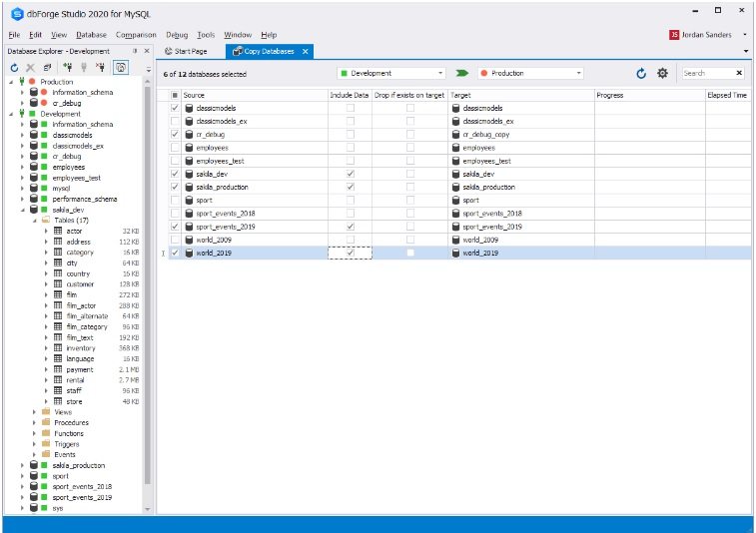756x533 pixels.
Task: Expand the classicmodels database node
Action: (22, 135)
